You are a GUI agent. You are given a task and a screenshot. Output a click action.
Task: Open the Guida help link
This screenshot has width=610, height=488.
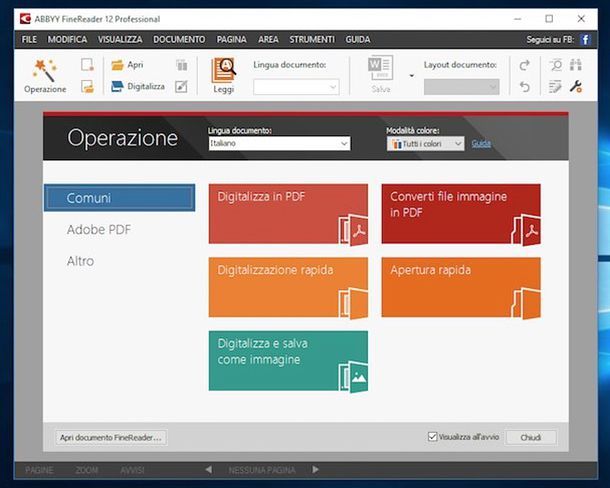coord(481,144)
